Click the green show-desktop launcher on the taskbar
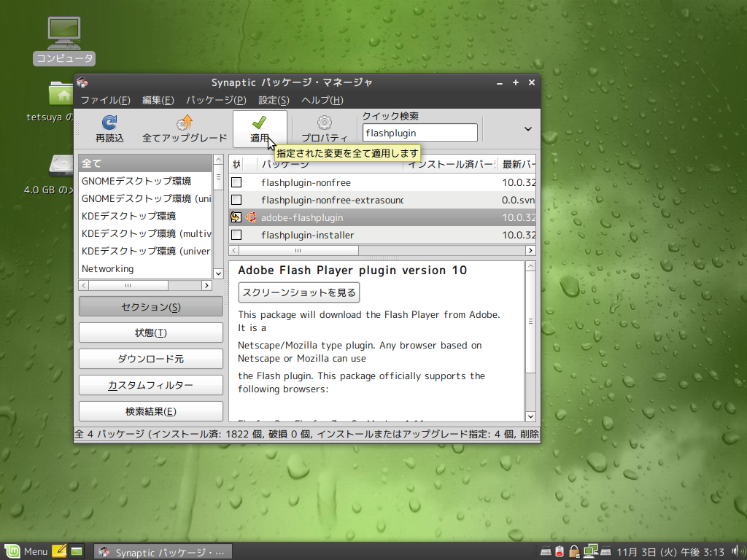The height and width of the screenshot is (560, 747). coord(76,551)
